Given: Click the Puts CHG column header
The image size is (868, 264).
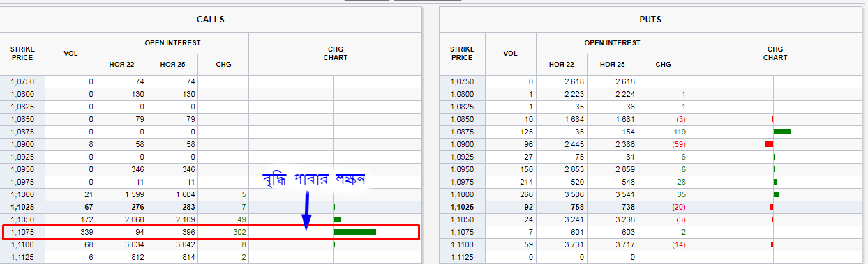Looking at the screenshot, I should [663, 65].
